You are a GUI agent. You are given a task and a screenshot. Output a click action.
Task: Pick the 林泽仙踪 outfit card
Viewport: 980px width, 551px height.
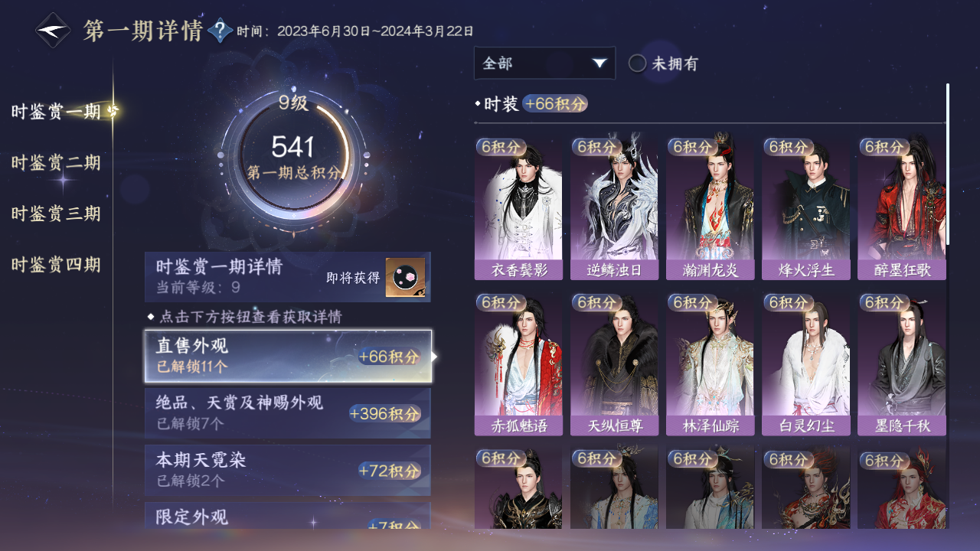tap(710, 365)
